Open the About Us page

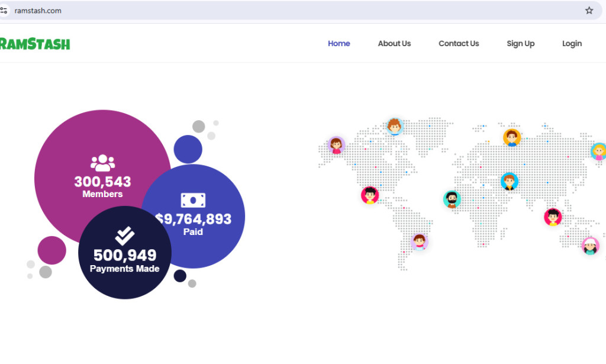394,44
